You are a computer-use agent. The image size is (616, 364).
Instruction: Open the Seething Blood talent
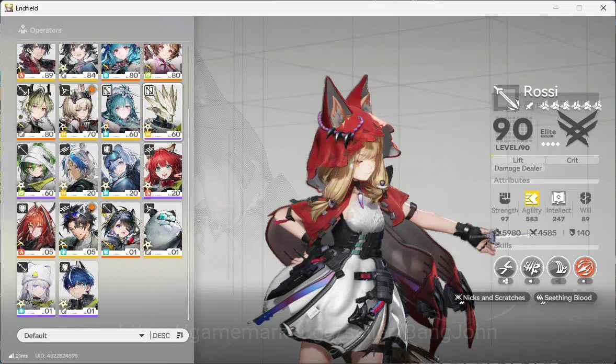click(564, 298)
